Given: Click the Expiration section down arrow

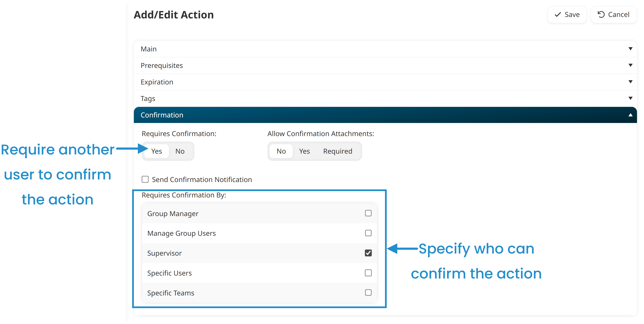Looking at the screenshot, I should (x=630, y=82).
